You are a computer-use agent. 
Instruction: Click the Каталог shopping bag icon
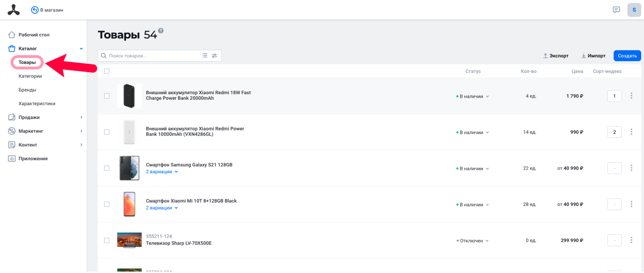(x=12, y=48)
